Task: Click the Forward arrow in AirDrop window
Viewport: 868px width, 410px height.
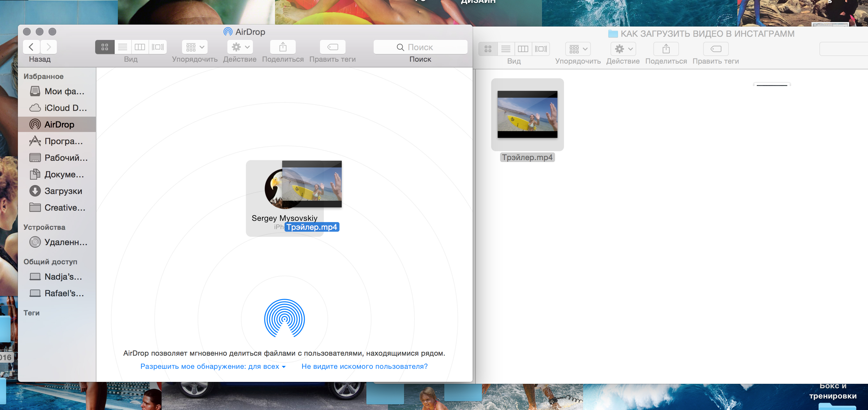Action: tap(49, 47)
